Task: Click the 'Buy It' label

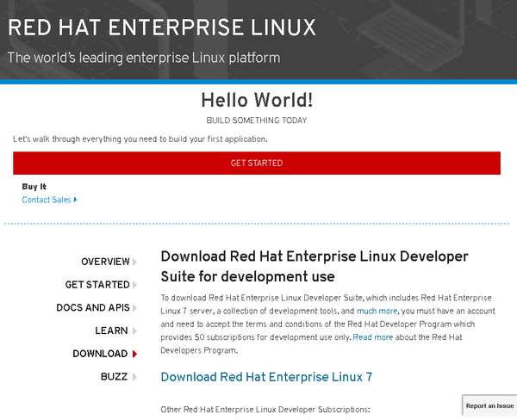Action: point(34,187)
